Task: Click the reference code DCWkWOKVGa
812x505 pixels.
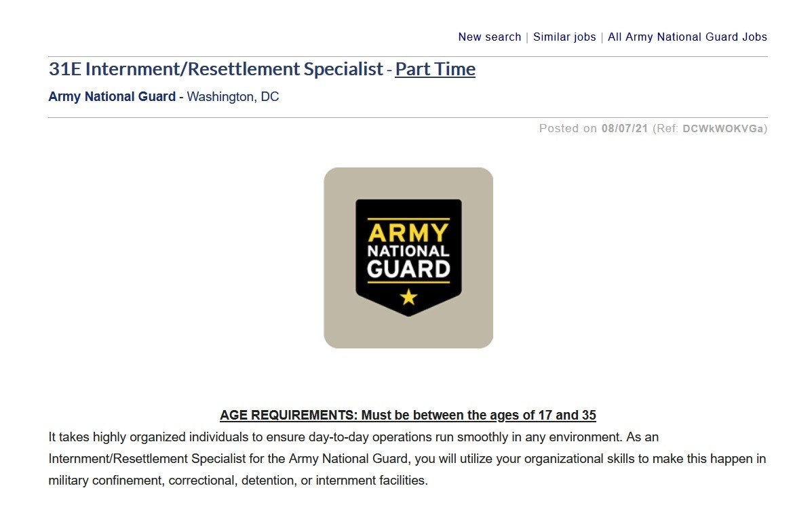Action: [x=722, y=128]
